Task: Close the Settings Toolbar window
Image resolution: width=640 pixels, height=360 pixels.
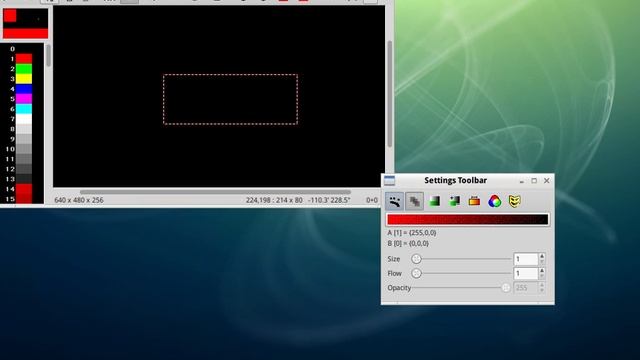Action: coord(547,180)
